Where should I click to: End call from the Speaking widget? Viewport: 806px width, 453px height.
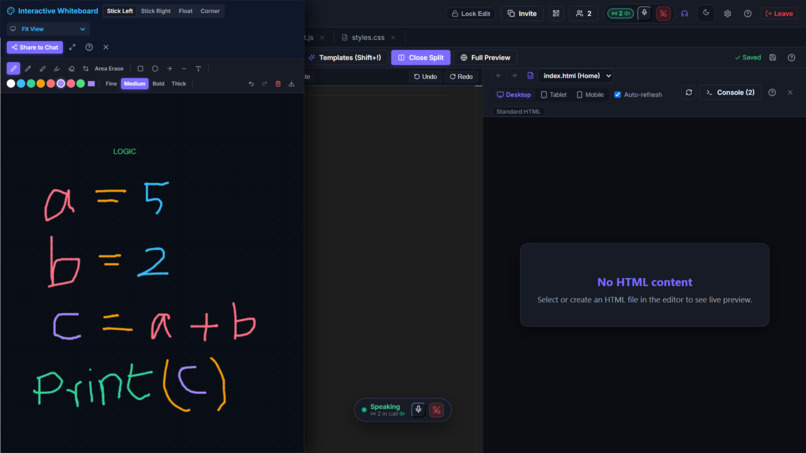(x=436, y=410)
